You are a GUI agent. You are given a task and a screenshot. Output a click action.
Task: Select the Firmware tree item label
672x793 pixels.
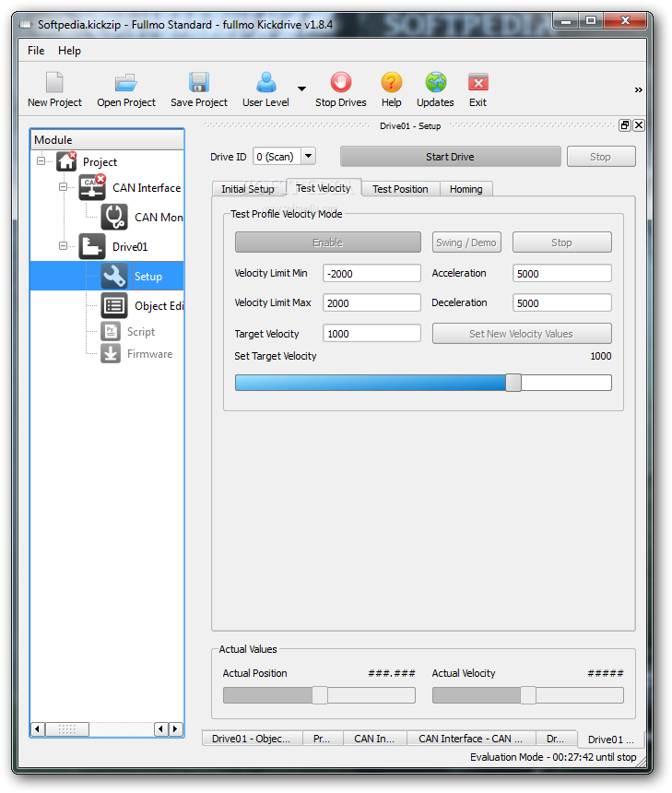coord(149,354)
